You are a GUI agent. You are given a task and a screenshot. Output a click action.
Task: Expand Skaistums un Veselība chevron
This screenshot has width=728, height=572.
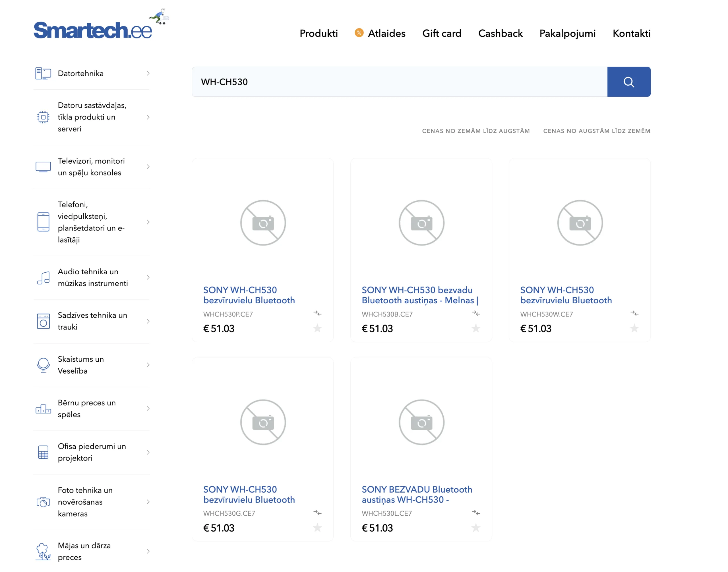148,365
